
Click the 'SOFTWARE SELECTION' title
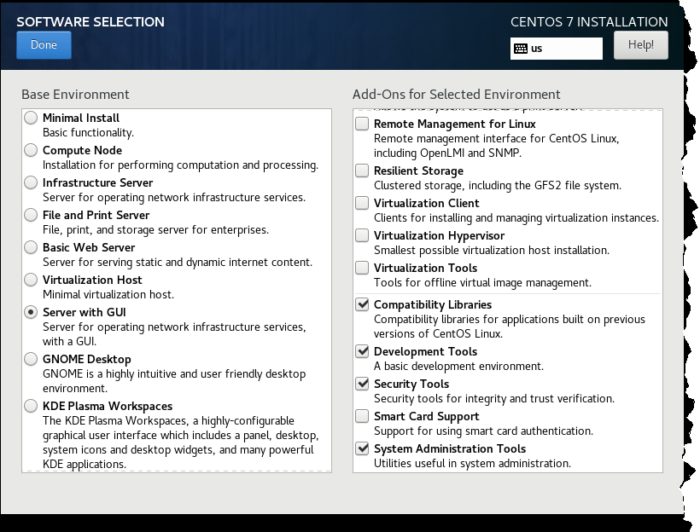[x=91, y=22]
